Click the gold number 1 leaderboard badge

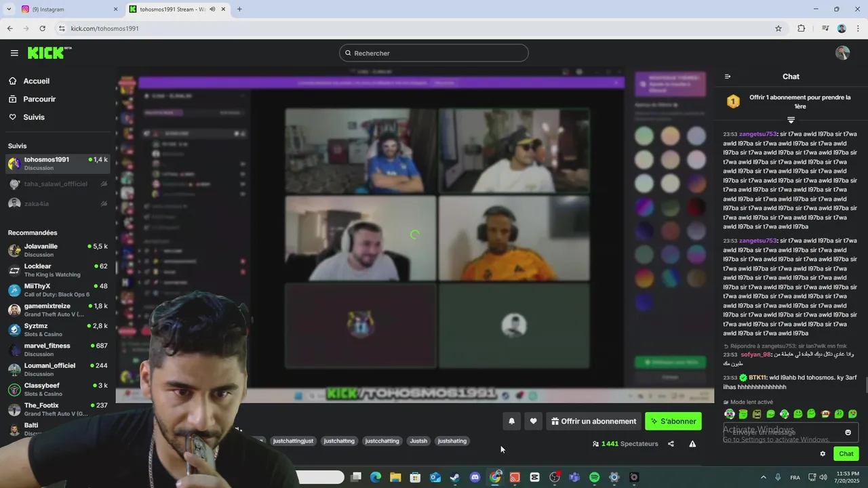point(733,102)
